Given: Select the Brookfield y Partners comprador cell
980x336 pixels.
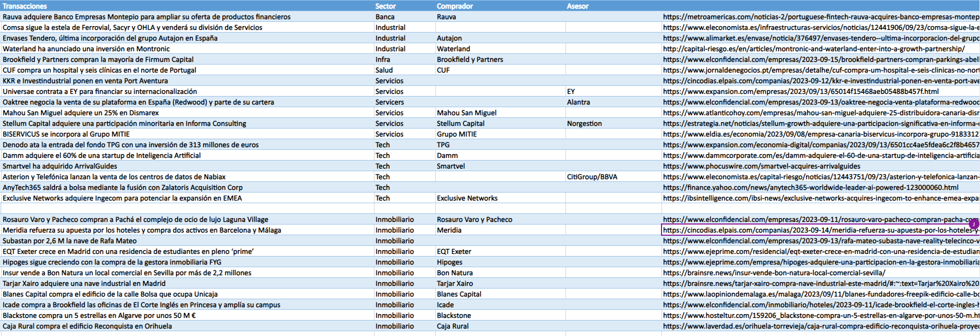Looking at the screenshot, I should point(500,59).
